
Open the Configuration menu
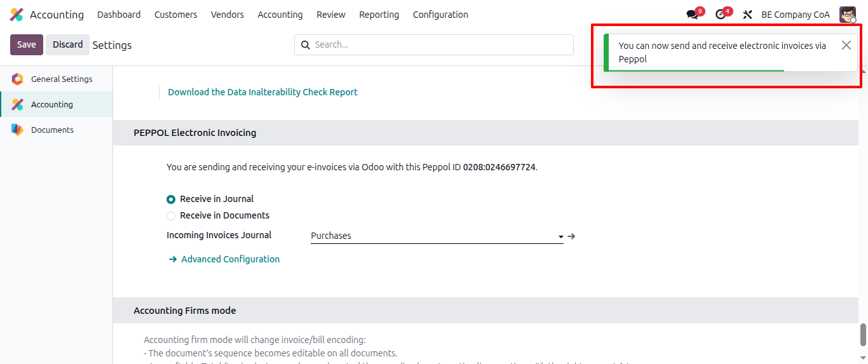(440, 15)
